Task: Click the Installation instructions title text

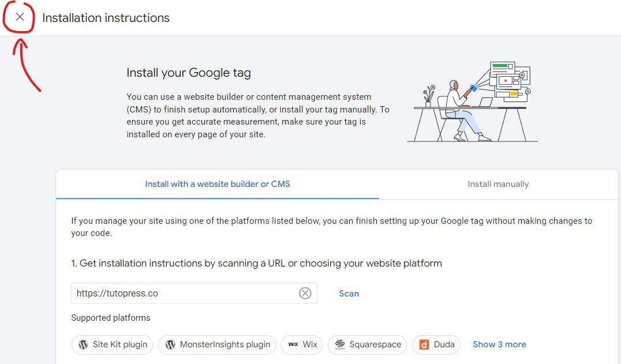Action: click(x=106, y=18)
